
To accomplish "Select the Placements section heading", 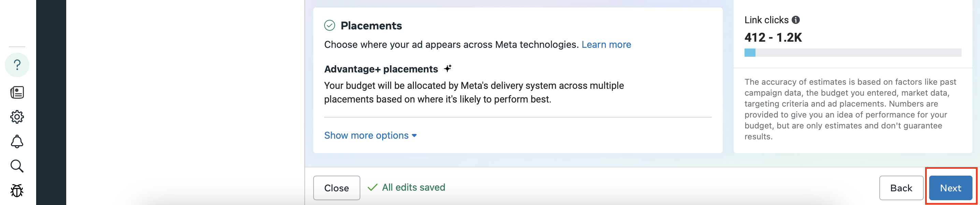I will (371, 26).
